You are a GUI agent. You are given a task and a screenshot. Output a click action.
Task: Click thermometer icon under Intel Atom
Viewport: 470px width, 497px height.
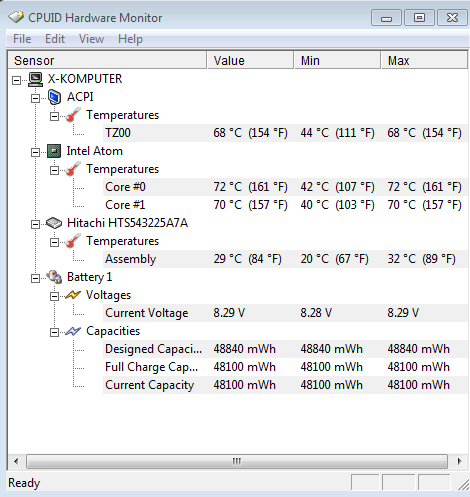click(73, 169)
